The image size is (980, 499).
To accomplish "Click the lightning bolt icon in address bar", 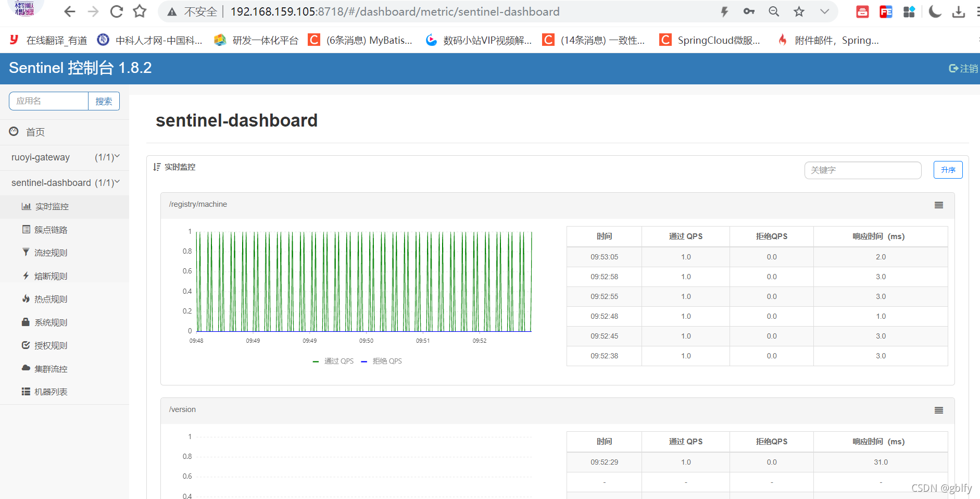I will [724, 11].
